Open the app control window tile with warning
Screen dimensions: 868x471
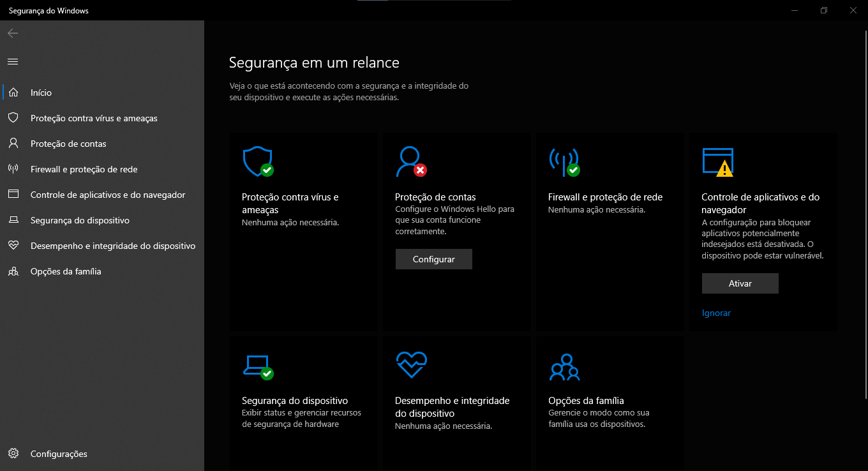tap(717, 161)
